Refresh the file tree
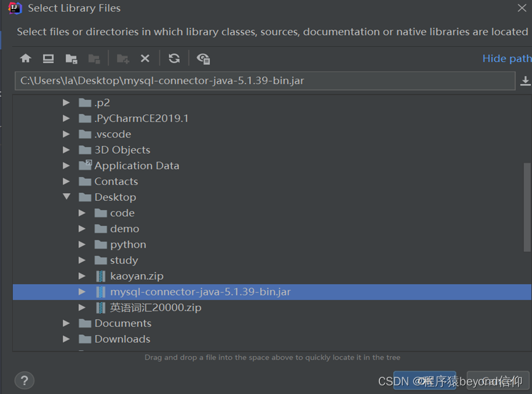 174,58
